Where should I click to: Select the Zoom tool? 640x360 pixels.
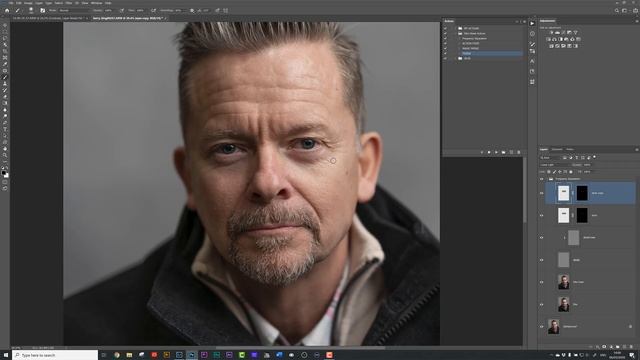[5, 156]
